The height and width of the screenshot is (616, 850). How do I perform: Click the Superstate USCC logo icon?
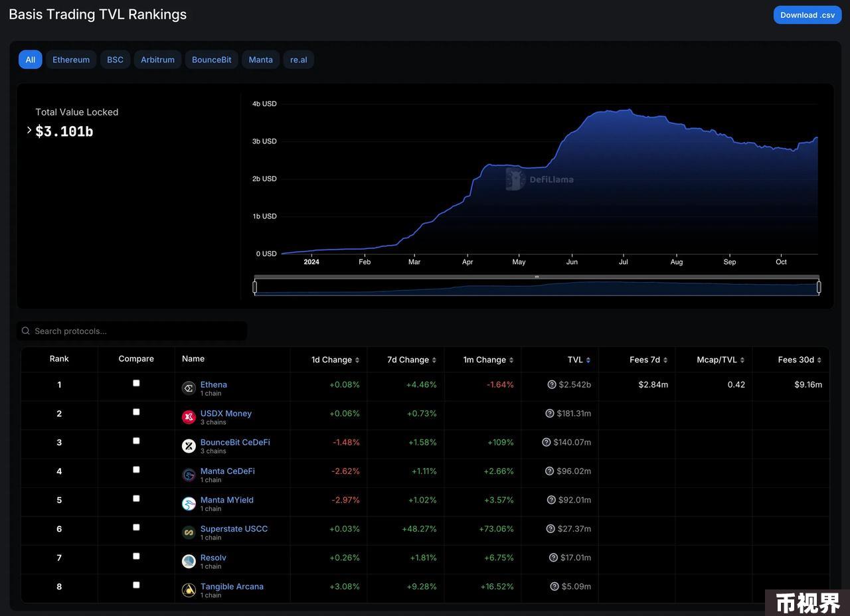[x=189, y=532]
